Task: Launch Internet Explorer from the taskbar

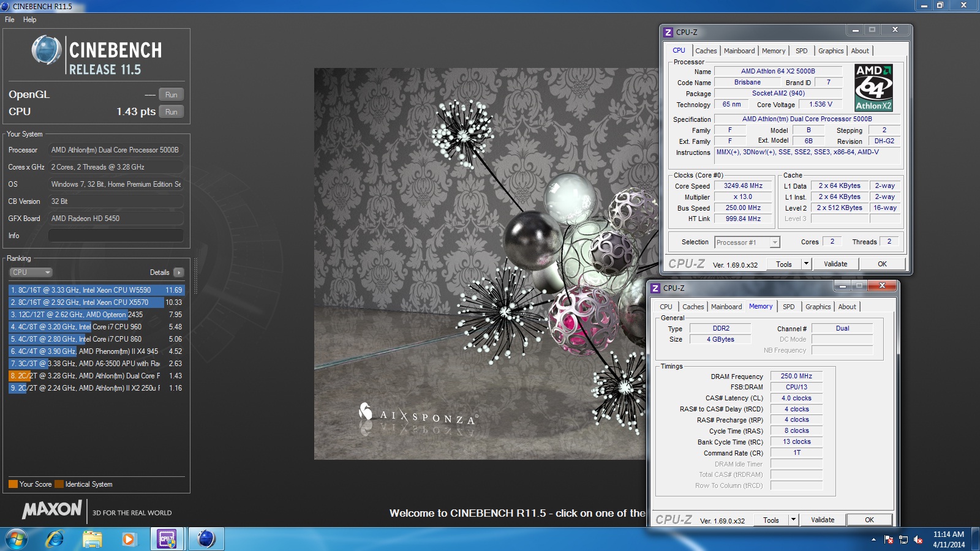Action: [x=55, y=539]
